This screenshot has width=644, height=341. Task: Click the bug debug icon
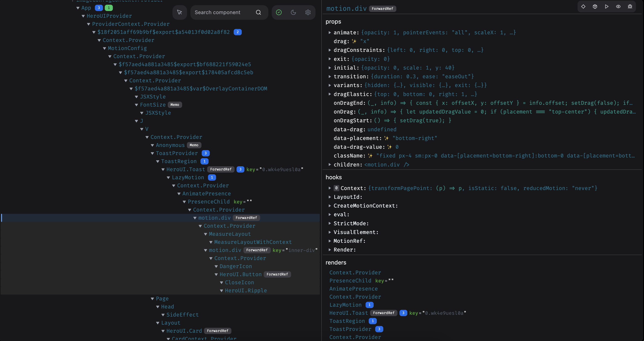tap(630, 7)
